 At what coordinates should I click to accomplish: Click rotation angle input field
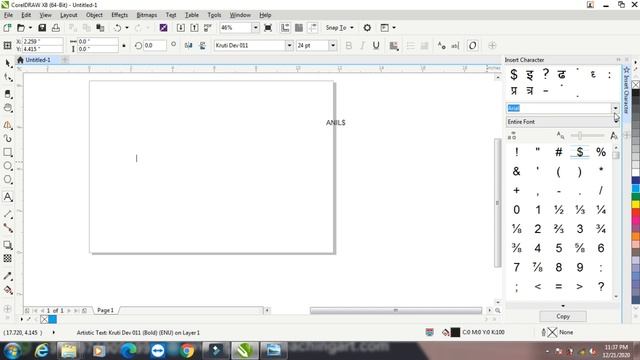tap(154, 45)
